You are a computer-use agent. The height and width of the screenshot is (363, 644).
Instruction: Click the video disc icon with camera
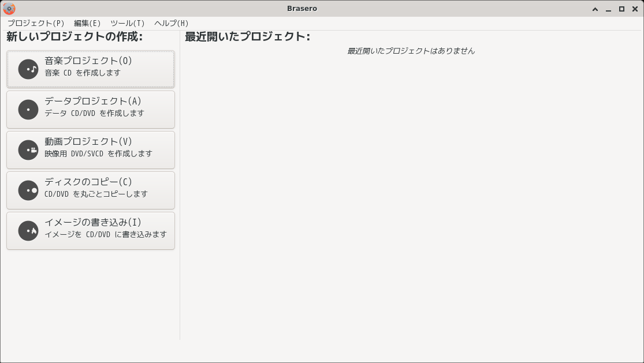(x=28, y=150)
